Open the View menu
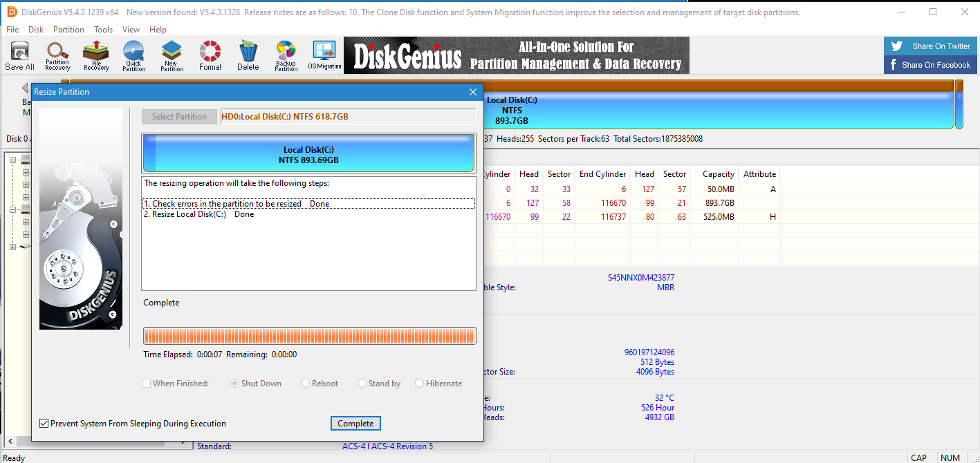 pyautogui.click(x=131, y=30)
